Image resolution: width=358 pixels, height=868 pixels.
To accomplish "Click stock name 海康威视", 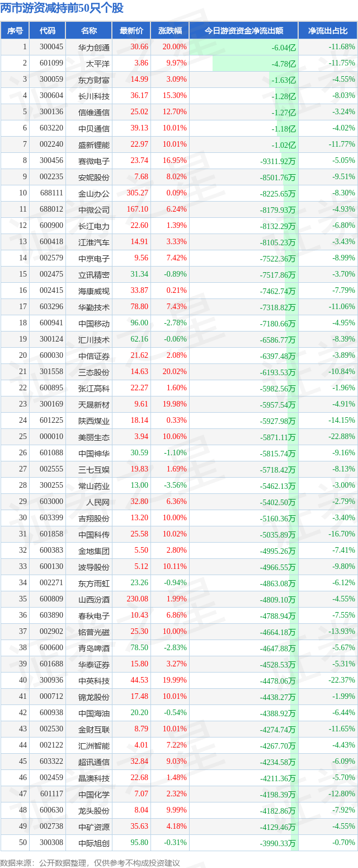I will pyautogui.click(x=95, y=291).
